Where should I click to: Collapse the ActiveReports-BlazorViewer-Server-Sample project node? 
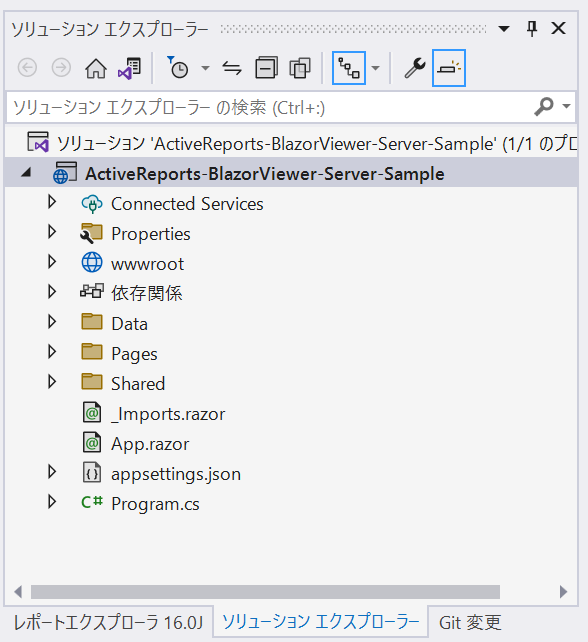coord(27,172)
